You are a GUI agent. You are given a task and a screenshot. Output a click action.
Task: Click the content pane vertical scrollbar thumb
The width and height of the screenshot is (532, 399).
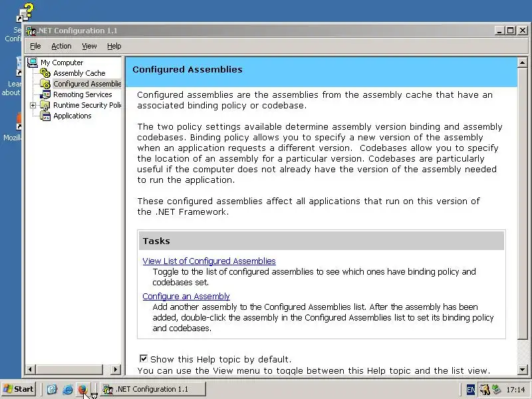[523, 203]
